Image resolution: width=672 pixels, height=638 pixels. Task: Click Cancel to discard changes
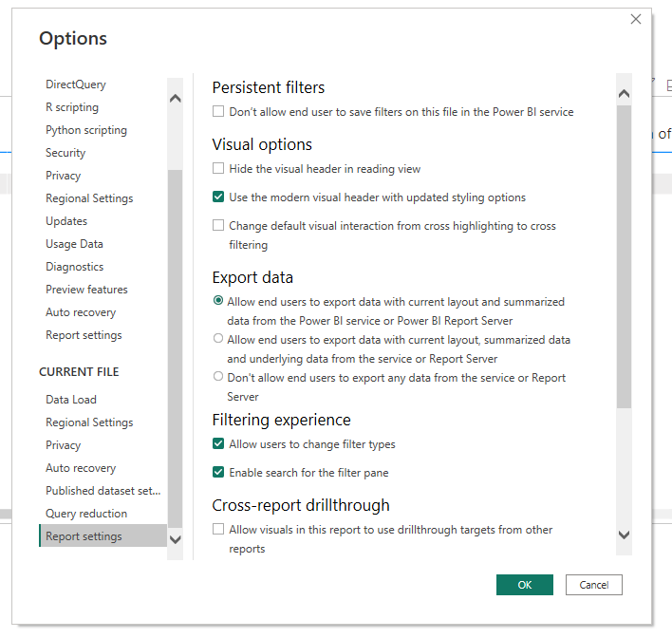(593, 585)
